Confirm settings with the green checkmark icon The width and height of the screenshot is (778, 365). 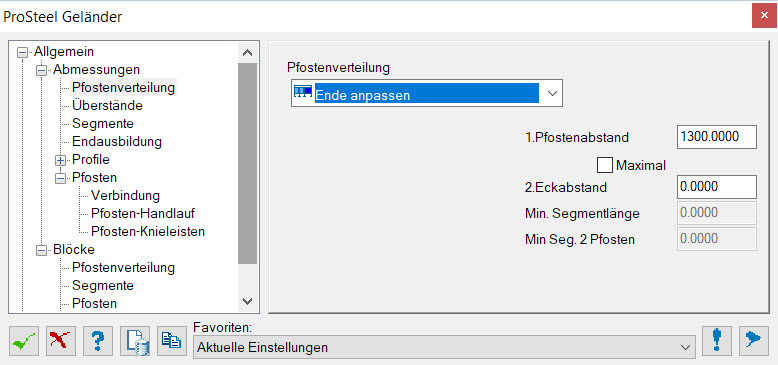(24, 341)
